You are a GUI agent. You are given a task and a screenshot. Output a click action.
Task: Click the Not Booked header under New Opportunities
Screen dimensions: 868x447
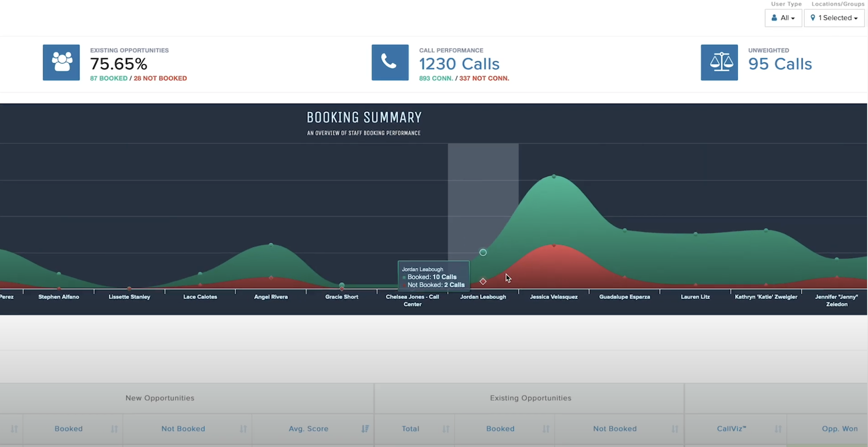coord(183,428)
